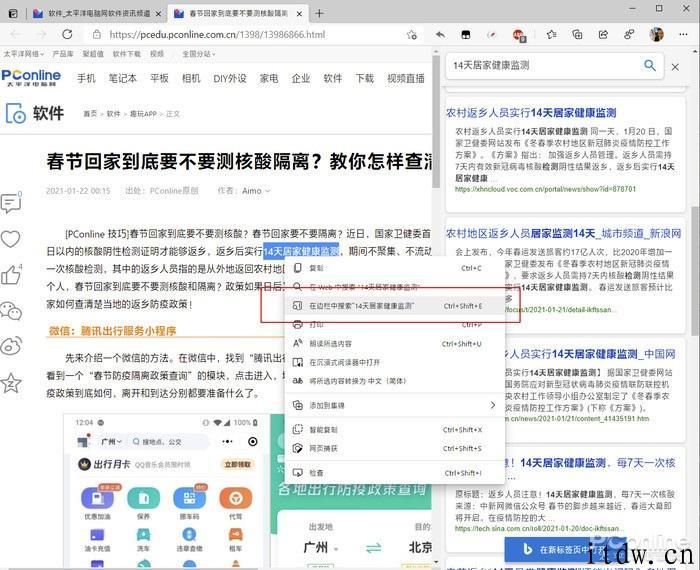This screenshot has width=700, height=570.
Task: Choose 检查 in the context menu
Action: tap(395, 473)
